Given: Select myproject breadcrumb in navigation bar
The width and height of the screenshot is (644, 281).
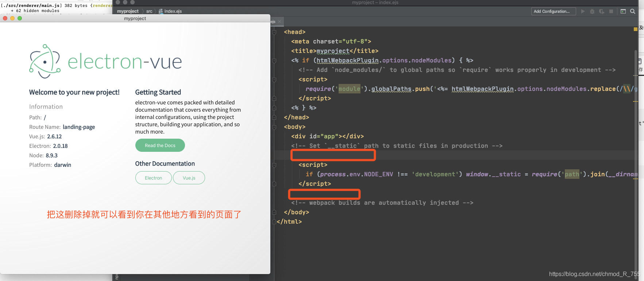Looking at the screenshot, I should pyautogui.click(x=128, y=11).
